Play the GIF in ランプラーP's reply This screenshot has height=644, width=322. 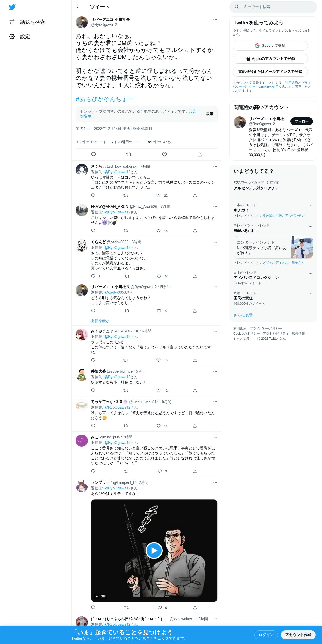154,550
